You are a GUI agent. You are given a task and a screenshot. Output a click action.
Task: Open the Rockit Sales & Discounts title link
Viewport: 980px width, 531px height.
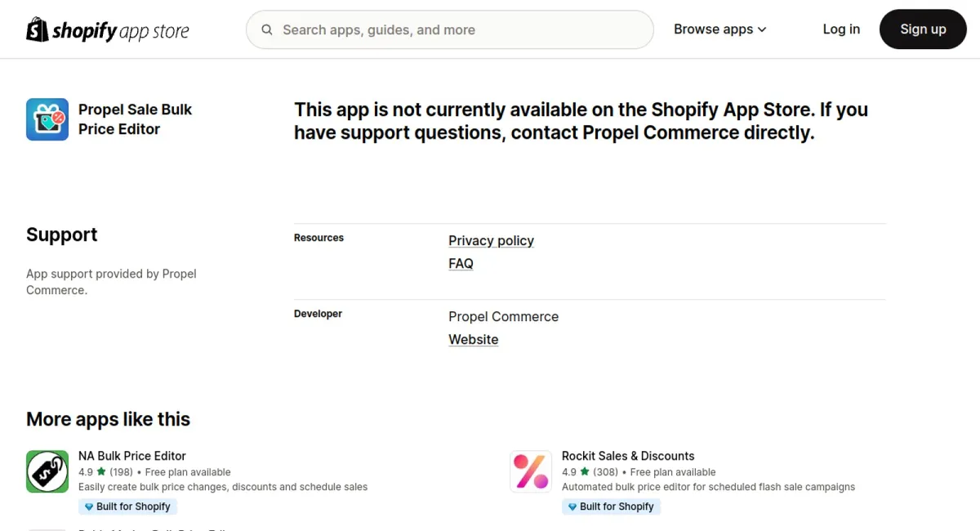point(628,456)
